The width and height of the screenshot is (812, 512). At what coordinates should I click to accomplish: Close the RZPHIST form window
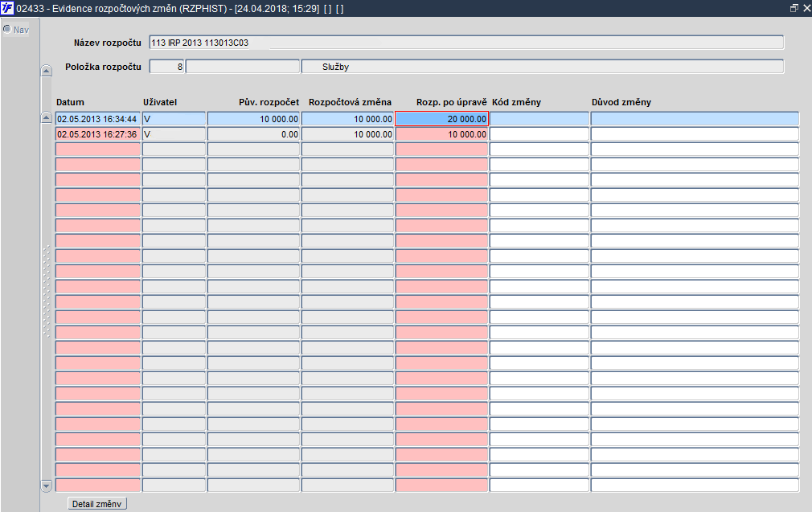pyautogui.click(x=806, y=8)
